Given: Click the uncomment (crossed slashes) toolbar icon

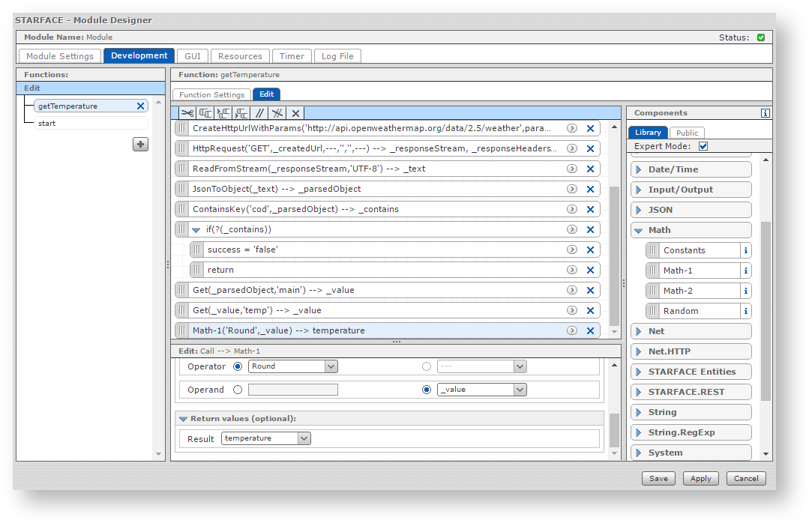Looking at the screenshot, I should pyautogui.click(x=277, y=113).
